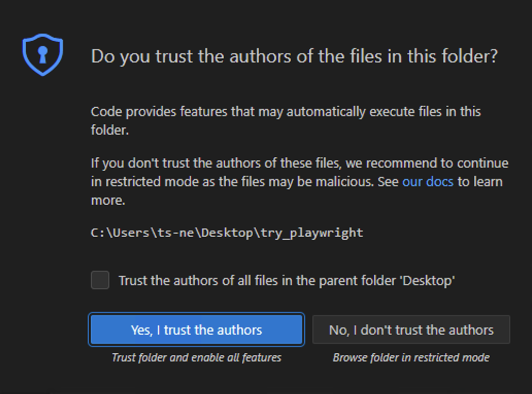Choose 'No, I don't trust the authors'
532x394 pixels.
pos(411,330)
